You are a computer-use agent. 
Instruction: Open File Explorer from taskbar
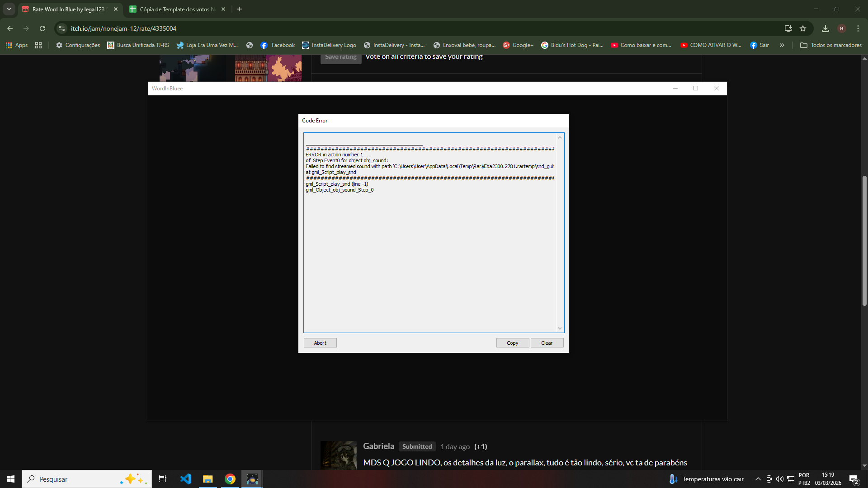[x=208, y=479]
